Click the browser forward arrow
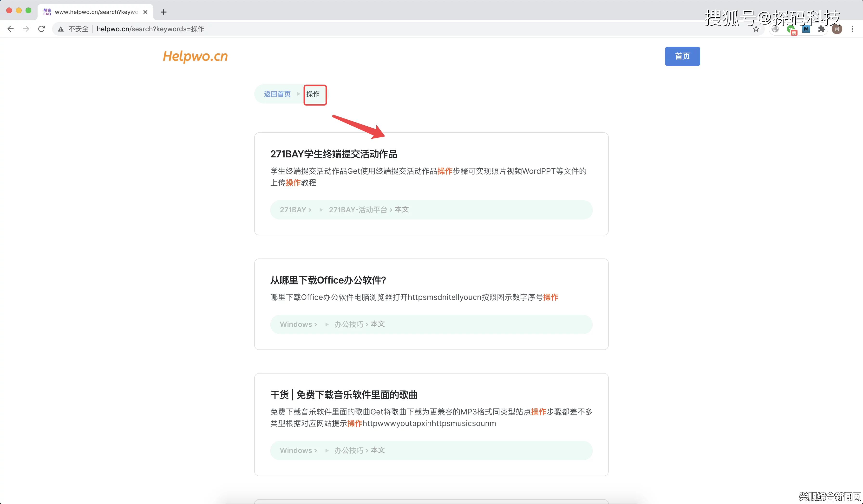 (26, 29)
